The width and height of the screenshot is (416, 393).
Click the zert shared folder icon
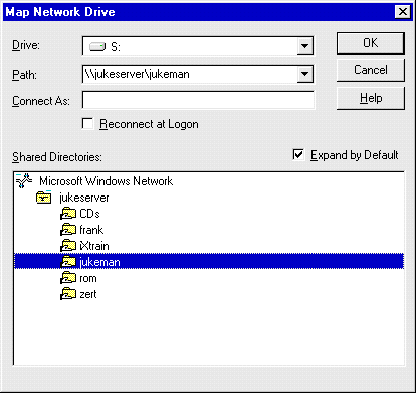pyautogui.click(x=68, y=294)
